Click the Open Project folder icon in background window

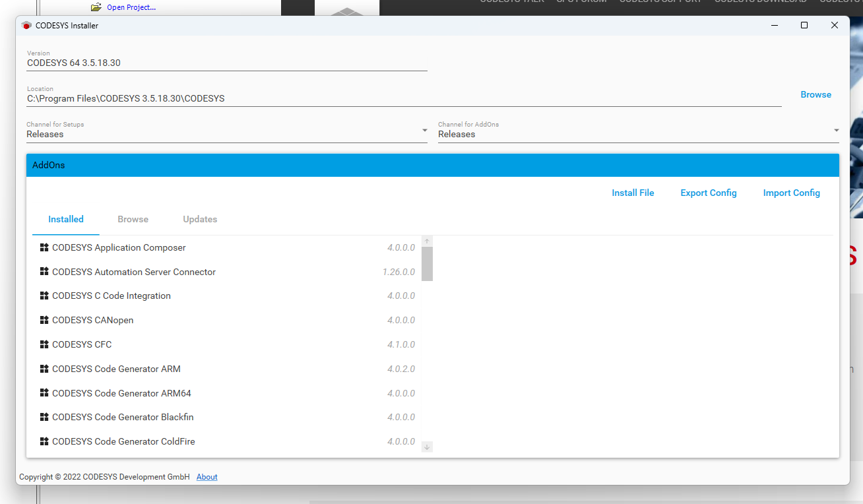click(96, 7)
